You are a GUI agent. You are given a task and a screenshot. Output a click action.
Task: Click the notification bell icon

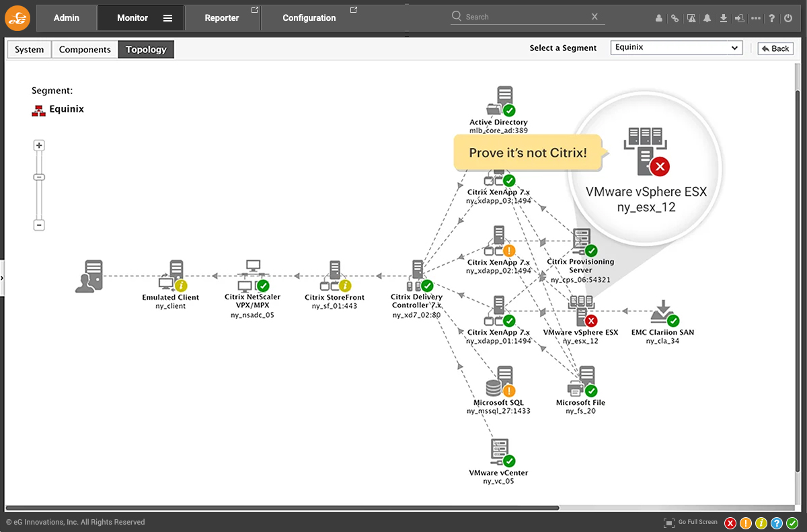coord(707,19)
